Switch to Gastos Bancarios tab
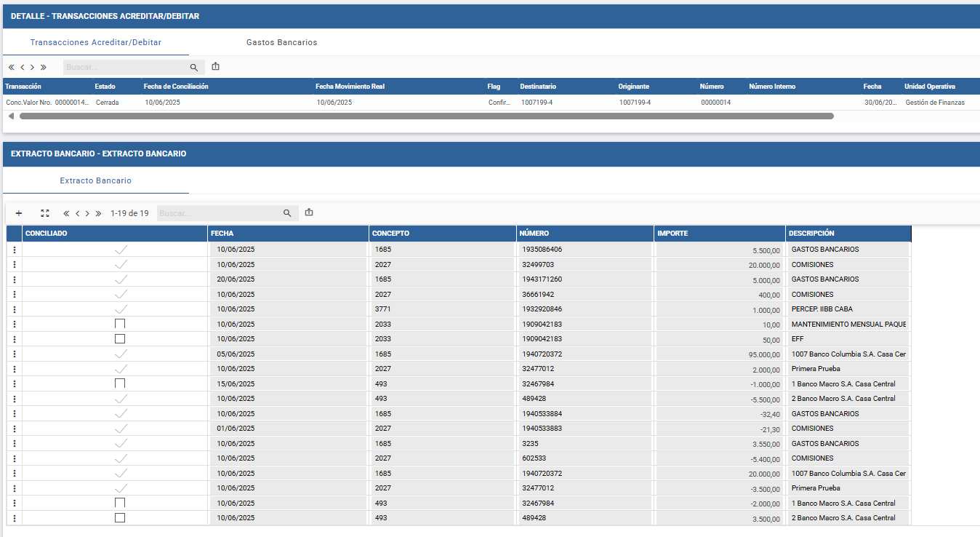 coord(282,42)
